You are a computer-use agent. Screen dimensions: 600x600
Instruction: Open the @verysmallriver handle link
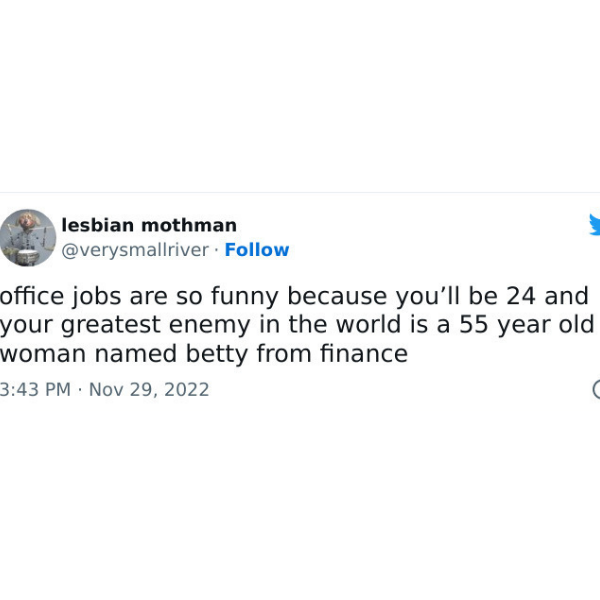pyautogui.click(x=135, y=250)
